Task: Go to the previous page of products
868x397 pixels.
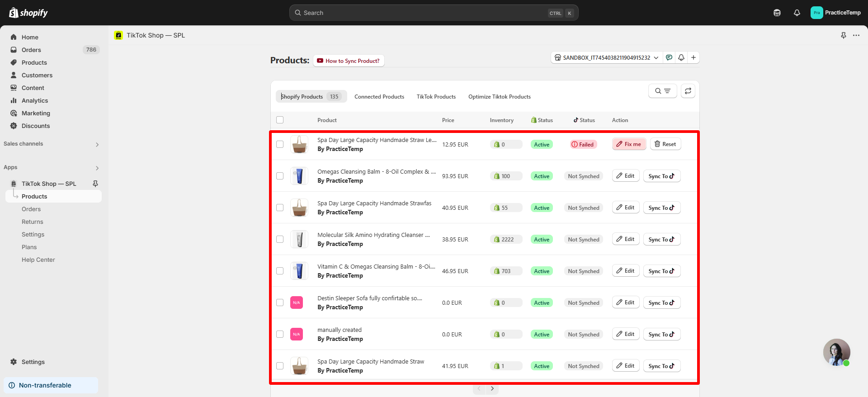Action: (x=479, y=388)
